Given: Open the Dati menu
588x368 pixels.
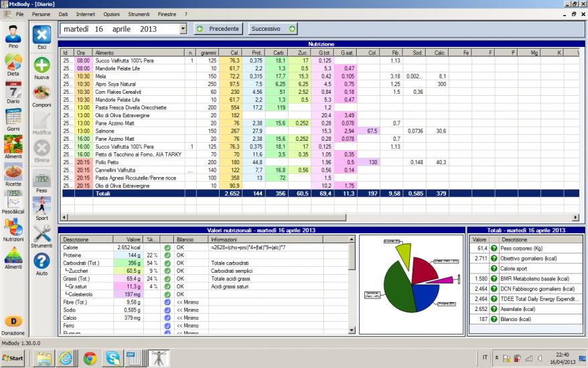Looking at the screenshot, I should pyautogui.click(x=63, y=13).
